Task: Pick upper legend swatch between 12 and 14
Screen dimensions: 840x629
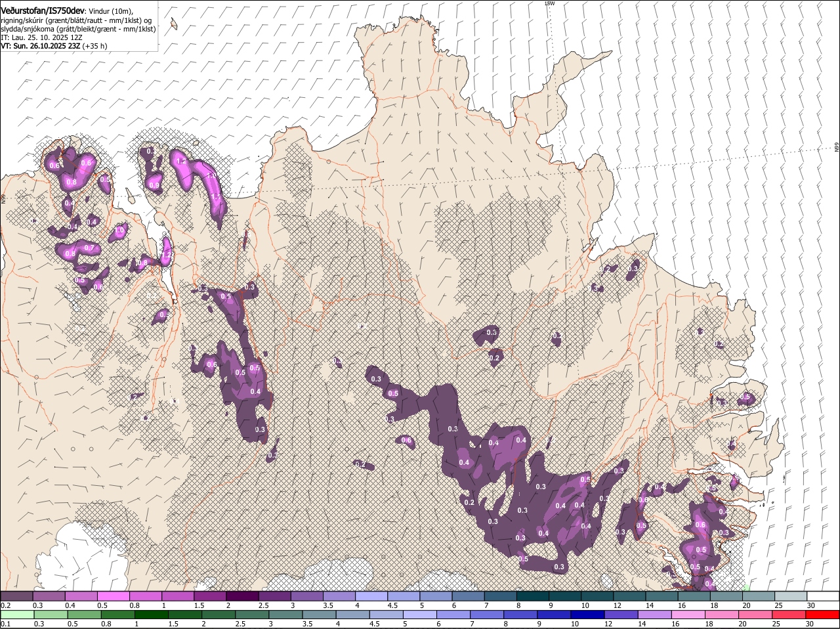Action: click(x=629, y=596)
